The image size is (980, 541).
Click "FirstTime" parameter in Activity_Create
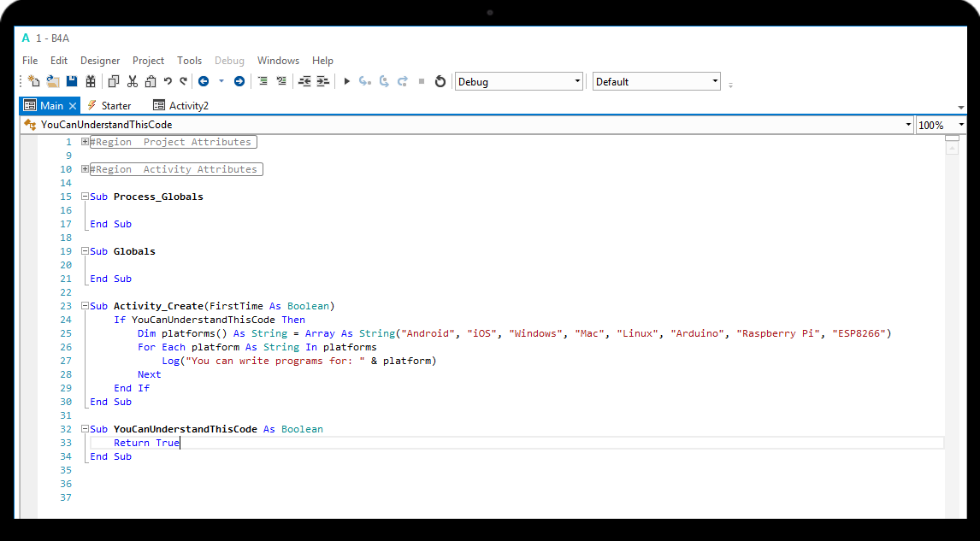pyautogui.click(x=236, y=306)
